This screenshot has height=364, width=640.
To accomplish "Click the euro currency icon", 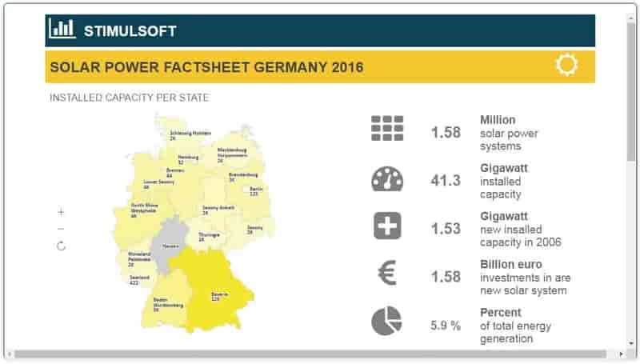I will (387, 273).
